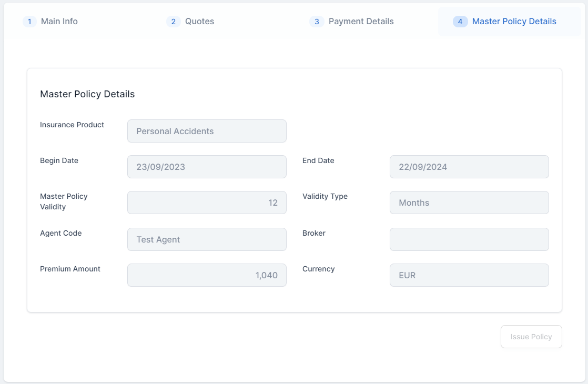Click the step 3 number badge
The image size is (588, 384).
[317, 22]
